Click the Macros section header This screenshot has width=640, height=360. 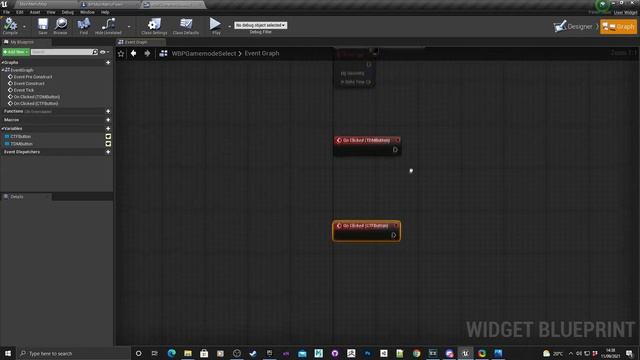coord(11,120)
